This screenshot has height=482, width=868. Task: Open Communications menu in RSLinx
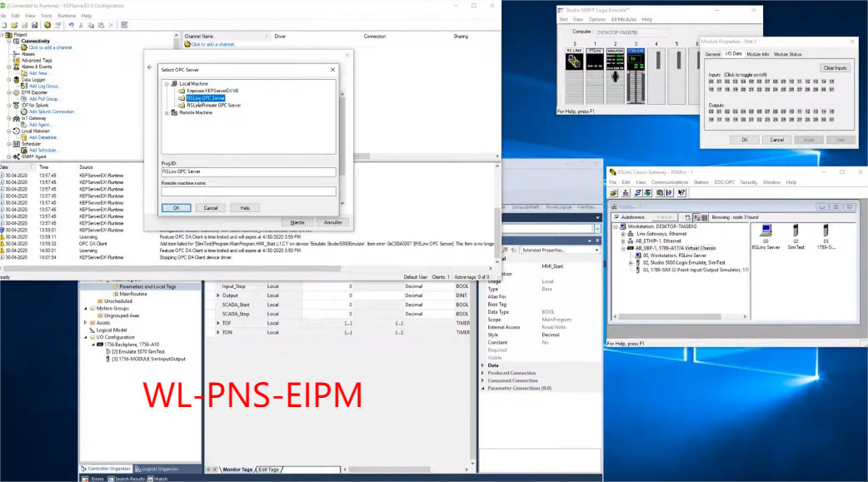click(669, 182)
